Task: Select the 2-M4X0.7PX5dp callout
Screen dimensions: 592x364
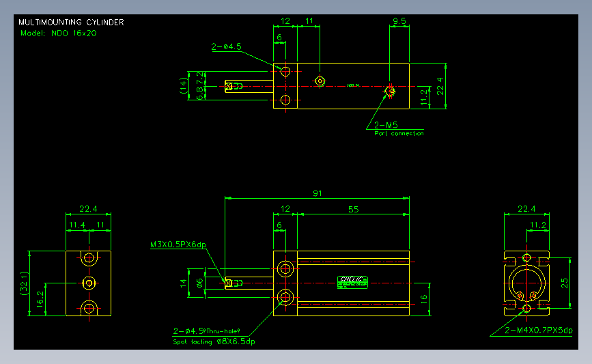Action: (x=539, y=331)
